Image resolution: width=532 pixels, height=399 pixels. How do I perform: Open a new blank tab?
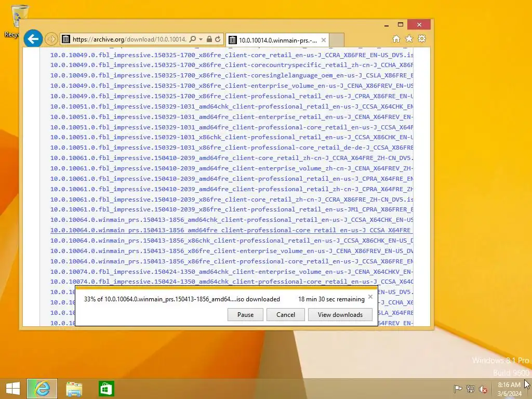coord(337,40)
